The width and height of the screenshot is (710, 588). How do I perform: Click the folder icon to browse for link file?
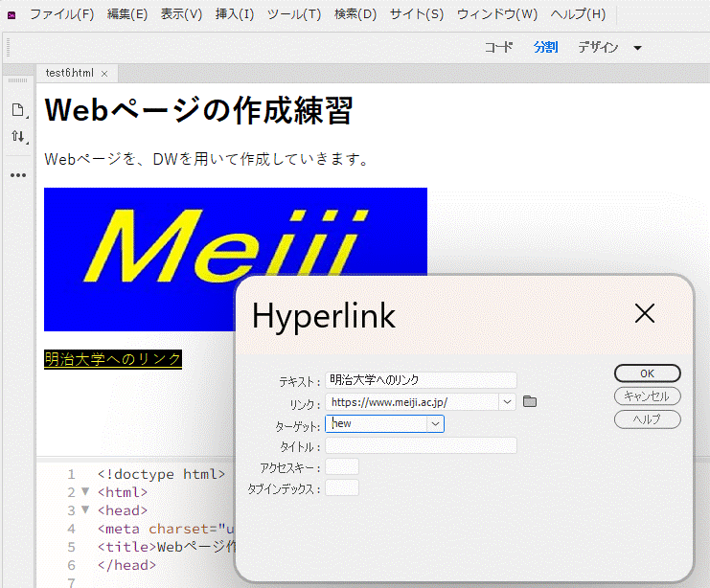(x=530, y=402)
